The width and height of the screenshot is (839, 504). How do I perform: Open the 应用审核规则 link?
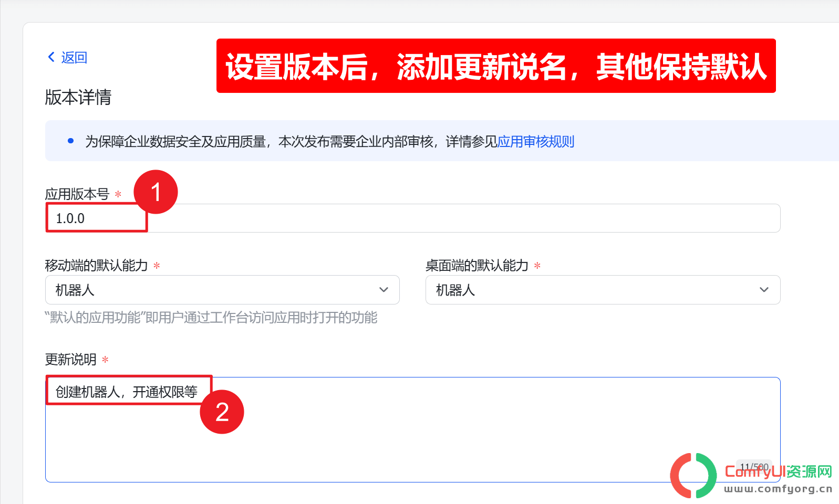535,142
